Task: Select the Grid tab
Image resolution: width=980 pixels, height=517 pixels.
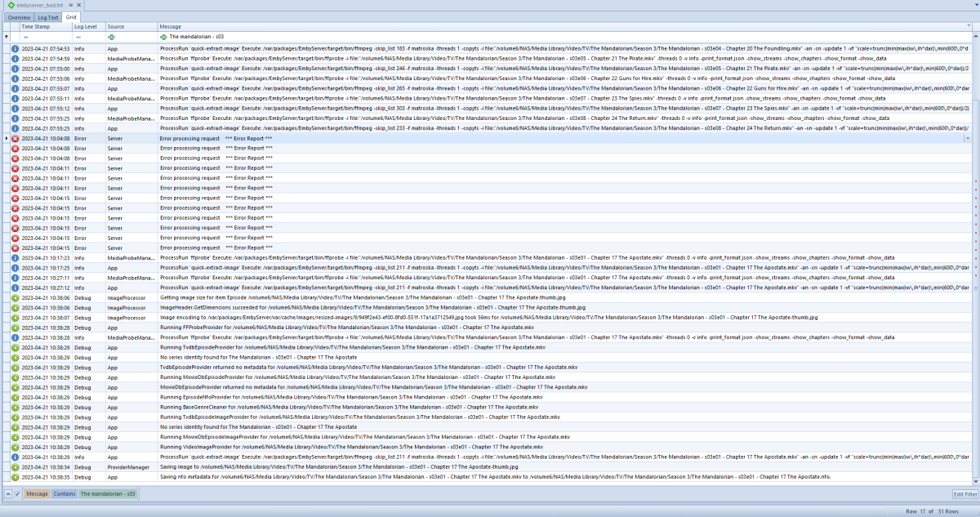Action: [x=72, y=17]
